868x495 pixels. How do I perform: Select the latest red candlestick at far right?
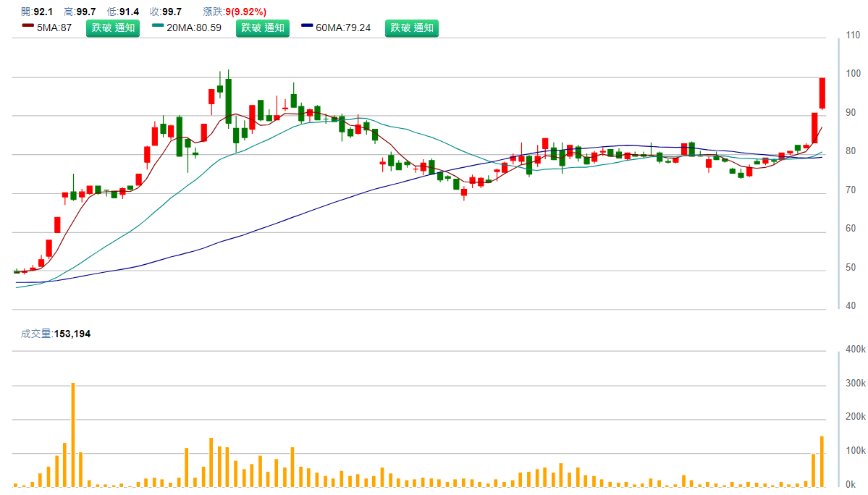point(822,93)
